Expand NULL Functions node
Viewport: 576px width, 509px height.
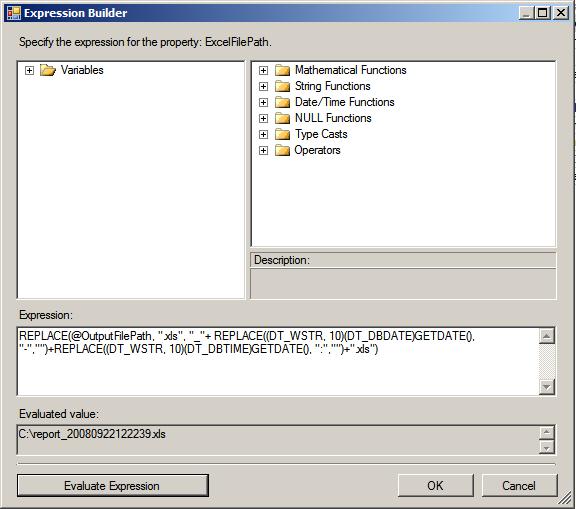[263, 118]
